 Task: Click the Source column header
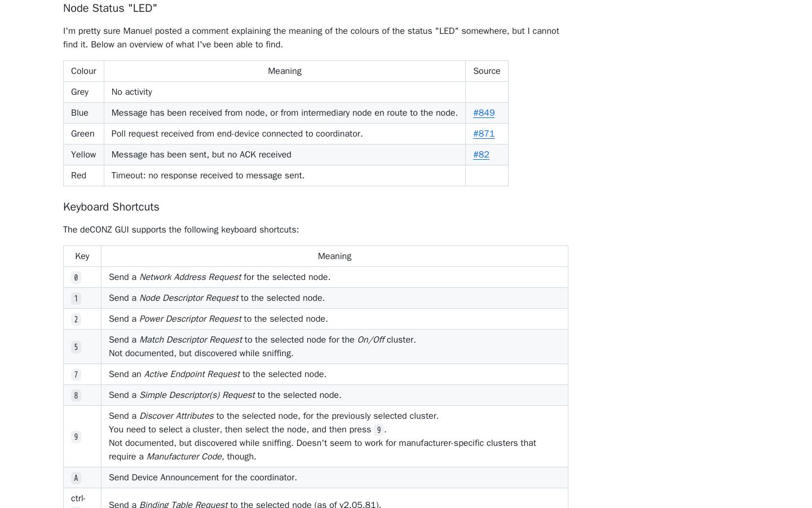point(487,71)
